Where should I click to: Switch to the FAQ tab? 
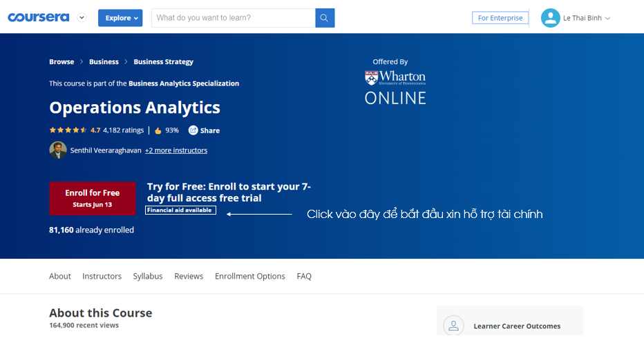(x=304, y=276)
